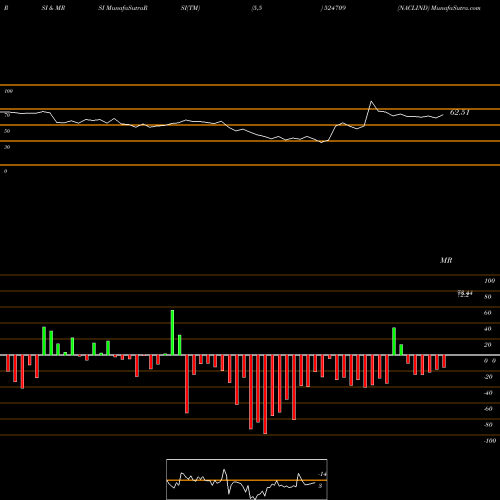Viewport: 500px width, 500px height.
Task: Click the MR panel title label
Action: point(446,260)
